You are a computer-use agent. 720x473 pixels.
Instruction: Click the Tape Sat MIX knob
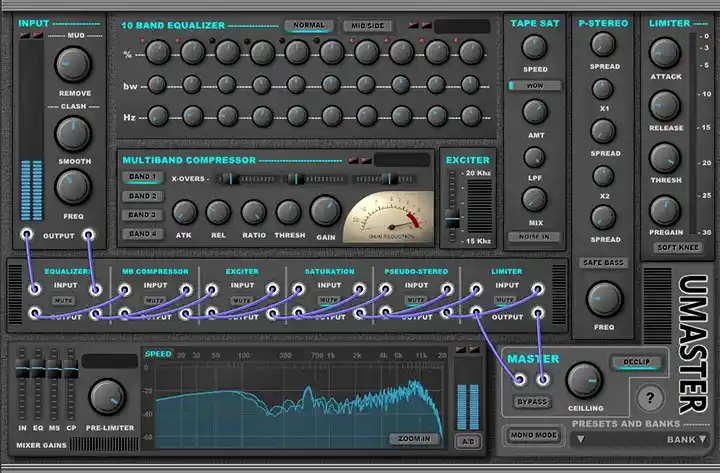(x=534, y=200)
